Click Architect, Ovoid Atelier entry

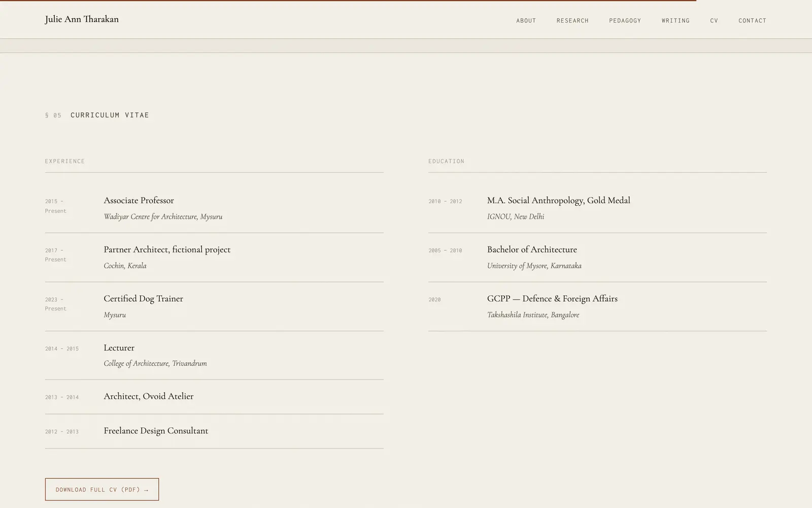[148, 396]
